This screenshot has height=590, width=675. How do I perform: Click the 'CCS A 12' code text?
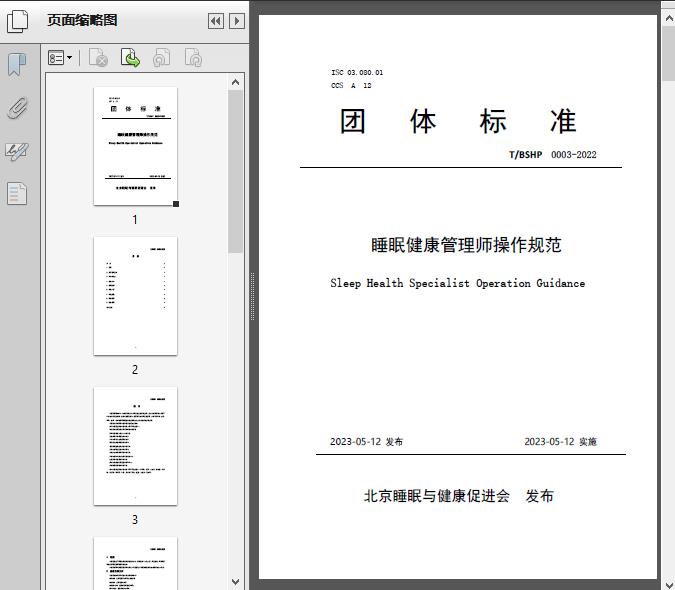click(351, 85)
